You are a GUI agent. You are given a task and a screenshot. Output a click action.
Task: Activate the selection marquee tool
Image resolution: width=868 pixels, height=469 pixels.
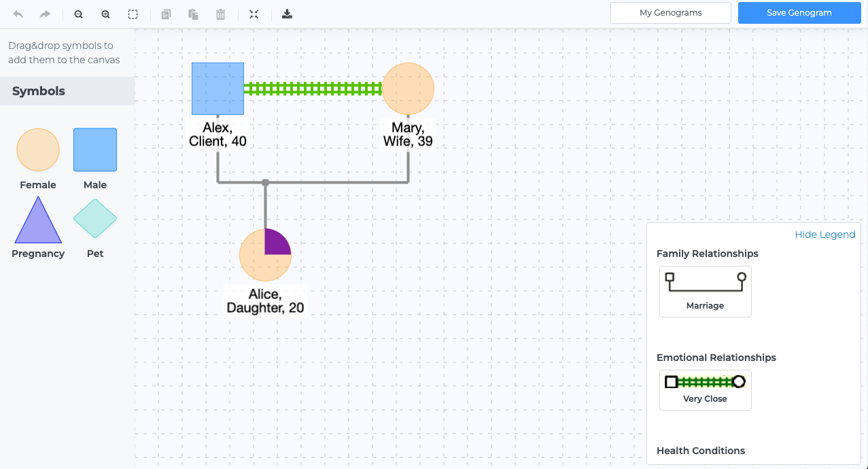133,14
